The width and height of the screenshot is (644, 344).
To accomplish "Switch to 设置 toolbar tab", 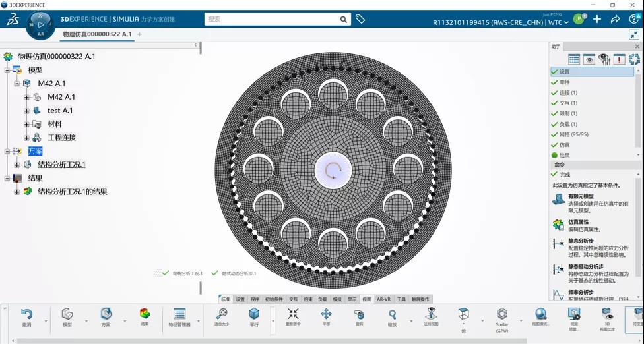I will [x=240, y=299].
